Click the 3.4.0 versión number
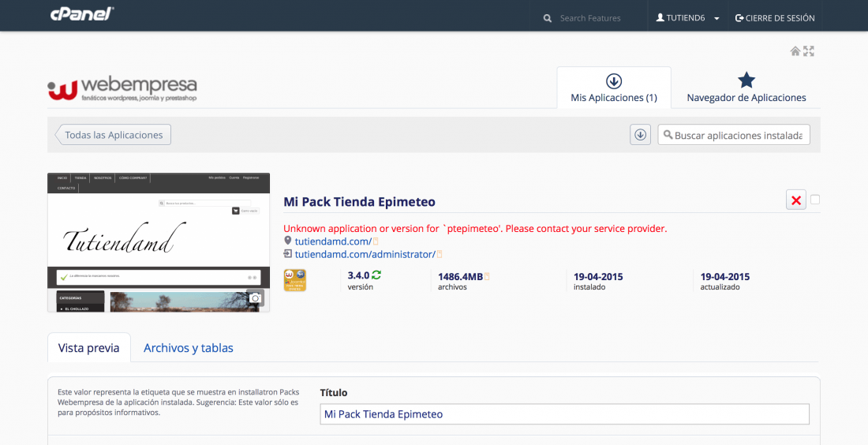 [x=358, y=275]
